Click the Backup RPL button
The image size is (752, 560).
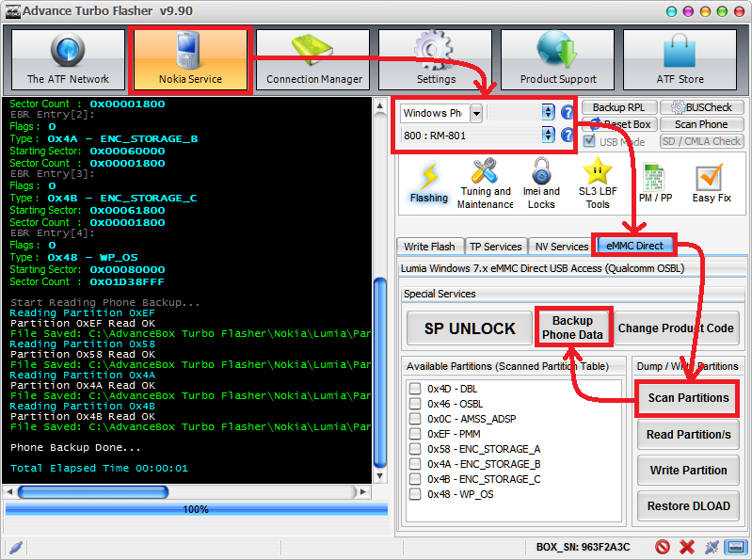click(x=618, y=107)
